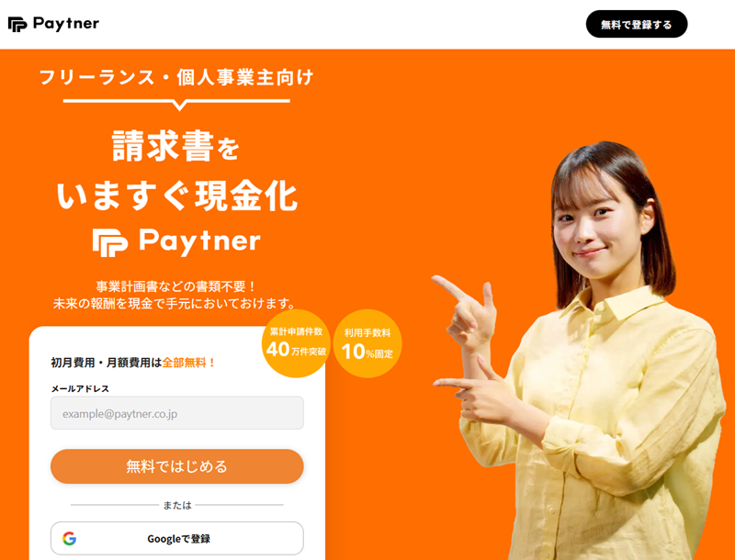Viewport: 735px width, 560px height.
Task: Click the または divider text
Action: [177, 505]
